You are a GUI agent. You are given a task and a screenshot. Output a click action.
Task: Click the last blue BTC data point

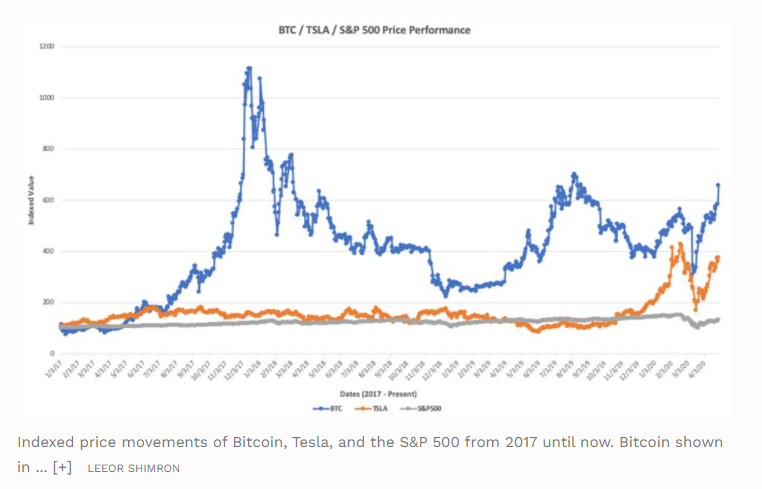point(718,185)
